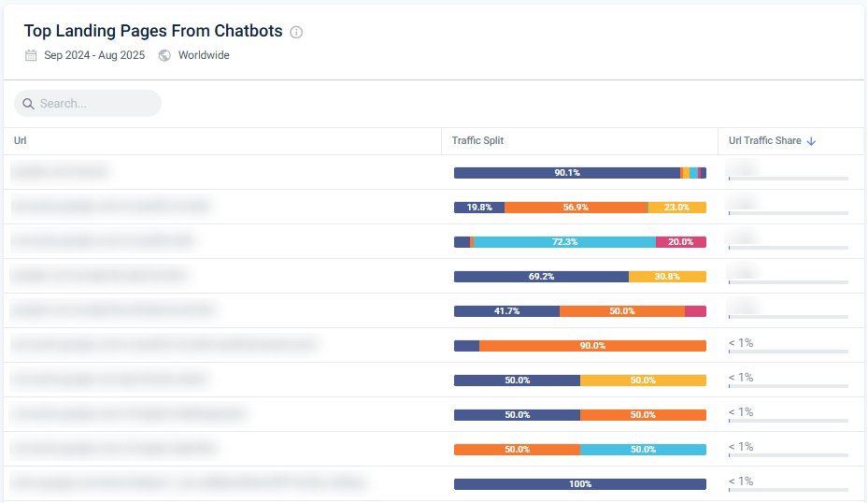
Task: Click the 90.0% orange bar segment
Action: click(x=592, y=346)
